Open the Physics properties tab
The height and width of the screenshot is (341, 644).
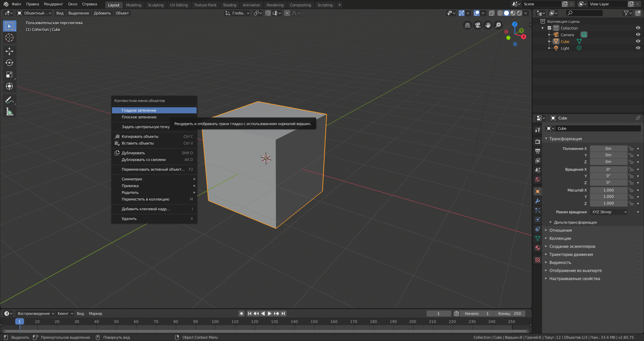tap(538, 220)
